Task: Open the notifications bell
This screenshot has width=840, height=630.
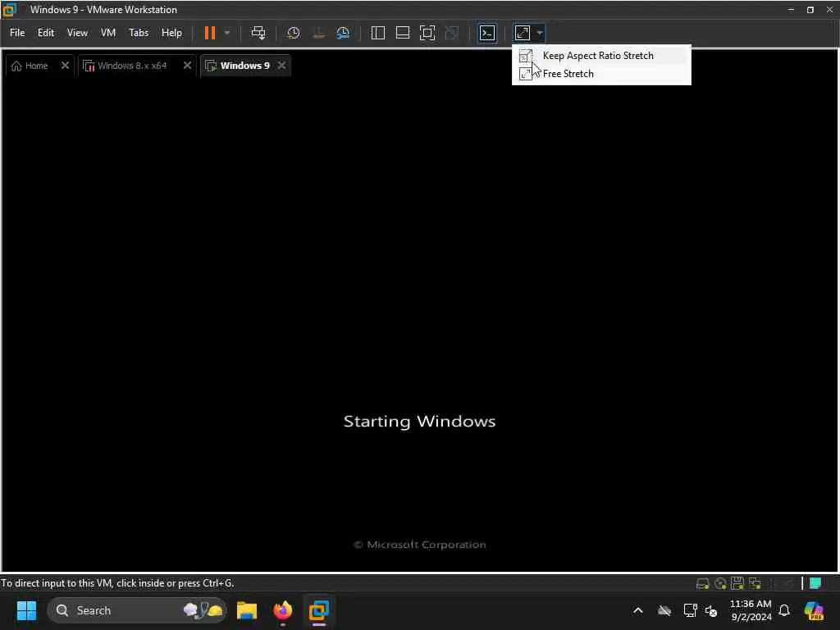Action: pos(784,610)
